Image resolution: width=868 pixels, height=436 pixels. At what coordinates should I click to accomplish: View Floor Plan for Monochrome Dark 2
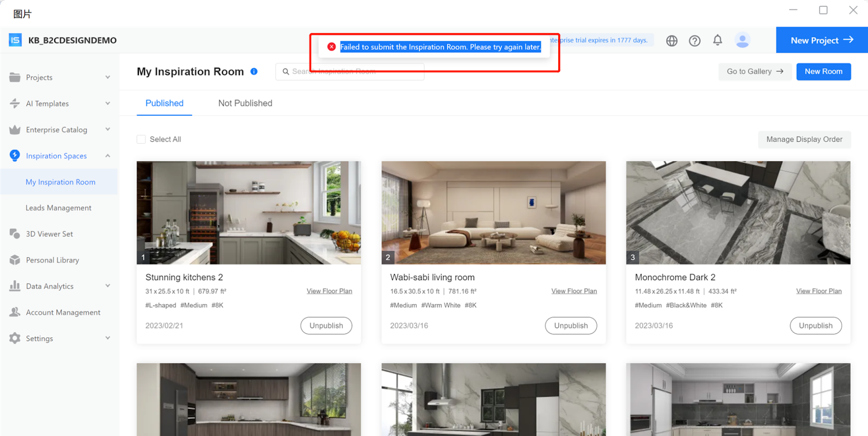(x=819, y=291)
